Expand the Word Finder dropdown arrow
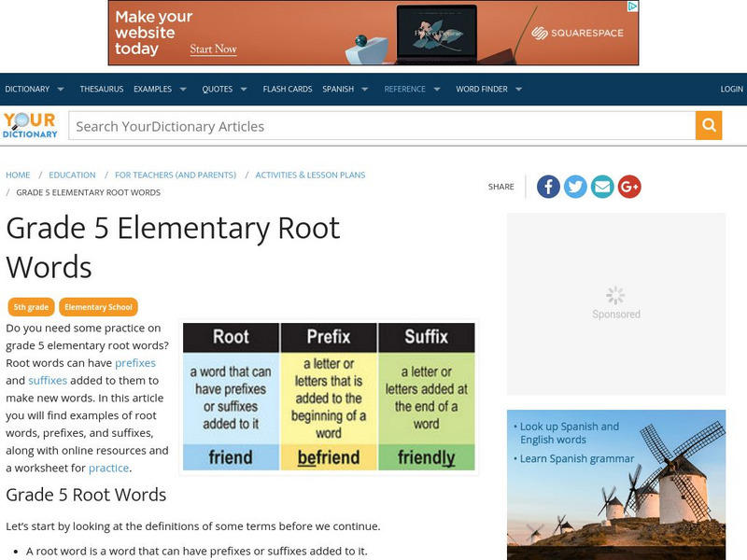747x560 pixels. (519, 89)
